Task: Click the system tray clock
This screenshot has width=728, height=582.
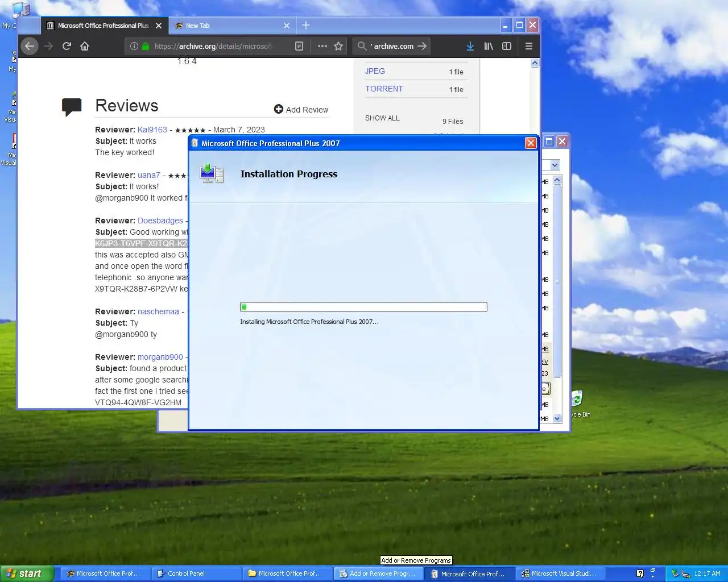Action: pos(707,573)
